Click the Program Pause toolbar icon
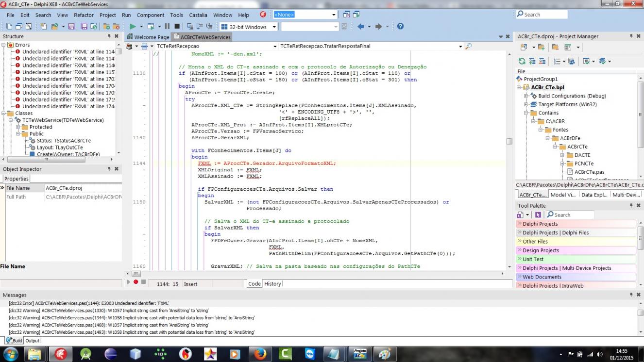Viewport: 644px width, 362px height. pos(167,27)
